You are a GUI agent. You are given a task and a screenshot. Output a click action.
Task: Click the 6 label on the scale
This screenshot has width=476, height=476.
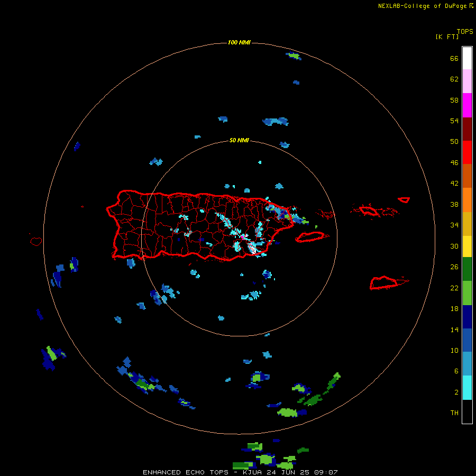(456, 371)
